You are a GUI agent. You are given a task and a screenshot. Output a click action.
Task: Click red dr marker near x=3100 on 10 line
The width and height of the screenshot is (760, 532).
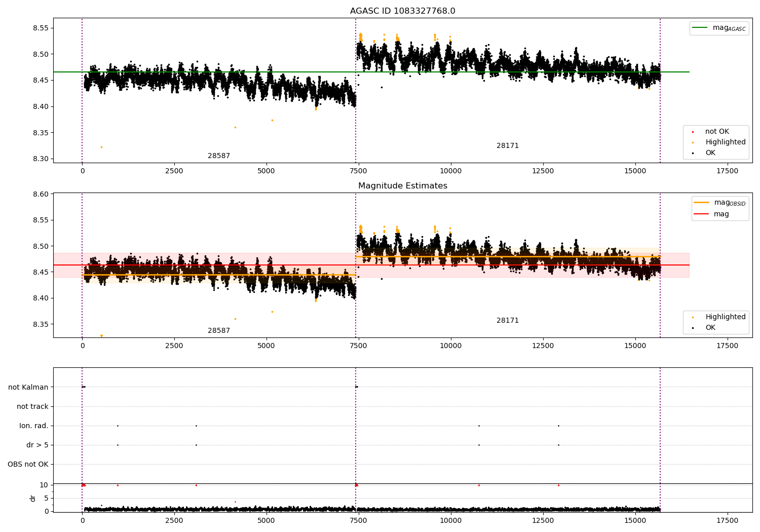(196, 485)
